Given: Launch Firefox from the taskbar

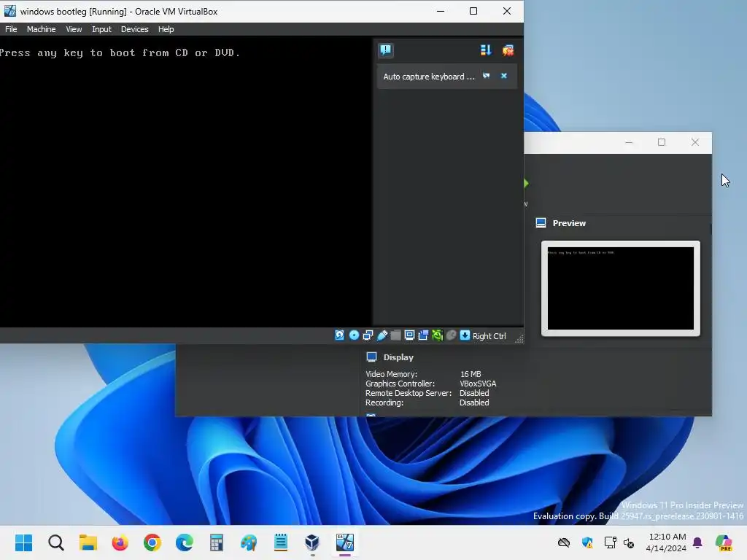Looking at the screenshot, I should (x=120, y=542).
